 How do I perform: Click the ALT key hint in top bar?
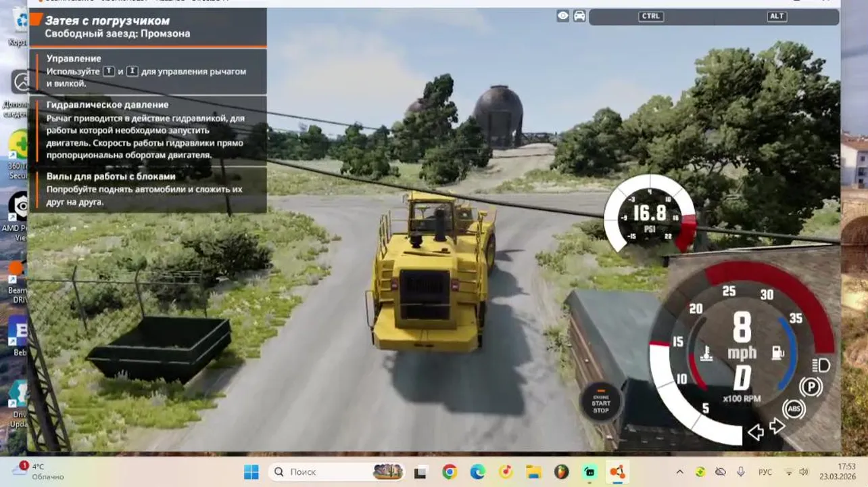[777, 16]
